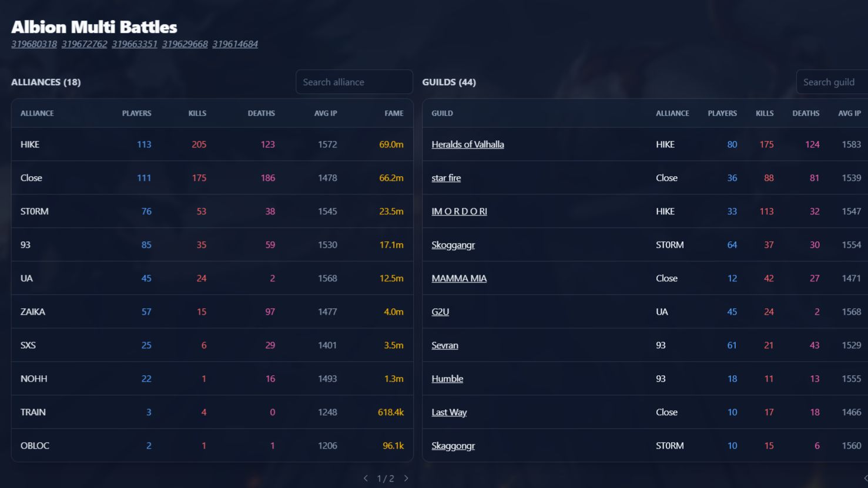Click OBLOC fame value 96.1k
Image resolution: width=868 pixels, height=488 pixels.
tap(393, 446)
